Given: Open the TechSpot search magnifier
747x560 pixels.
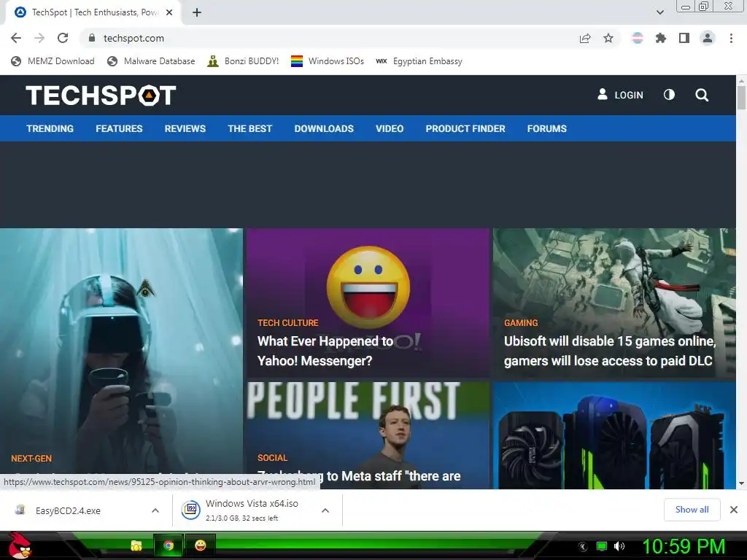Looking at the screenshot, I should point(702,95).
